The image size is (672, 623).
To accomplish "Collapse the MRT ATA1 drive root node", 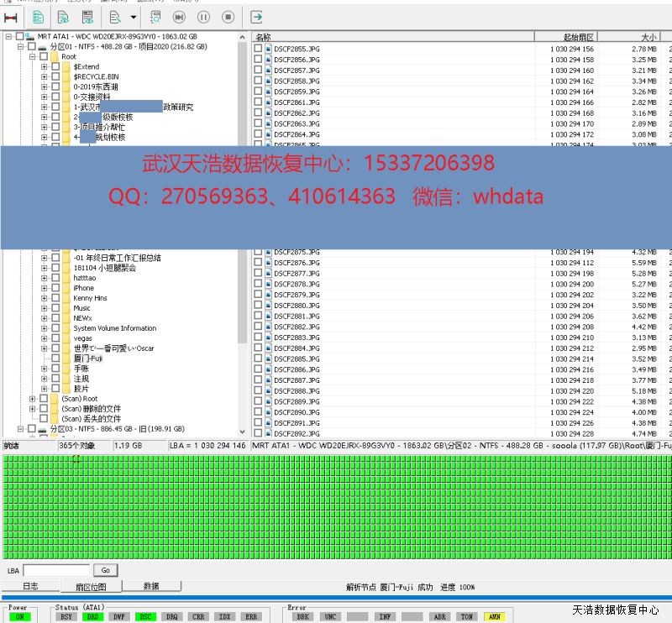I will point(8,37).
